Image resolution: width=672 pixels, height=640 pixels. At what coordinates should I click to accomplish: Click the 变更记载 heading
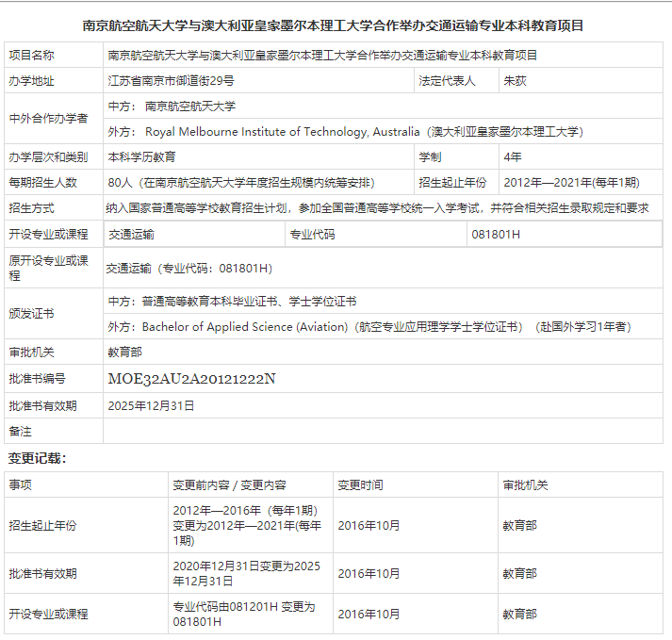tap(37, 458)
